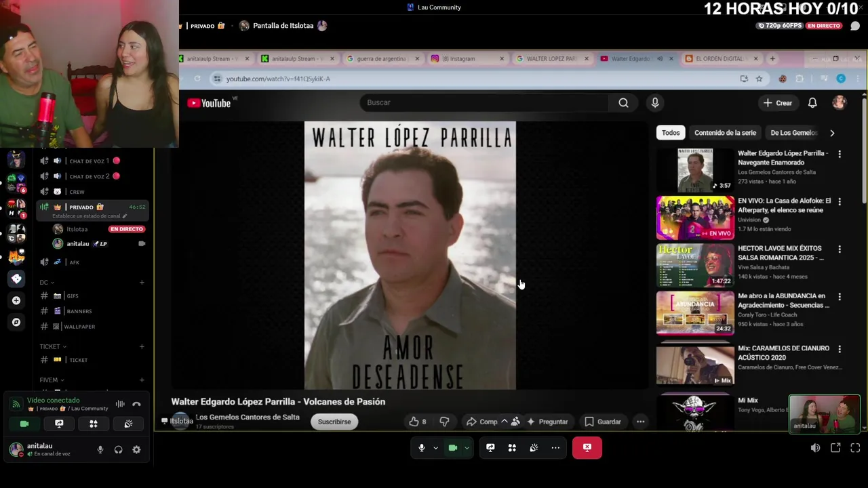This screenshot has height=488, width=868.
Task: Click the Suscribirse button
Action: pos(334,422)
